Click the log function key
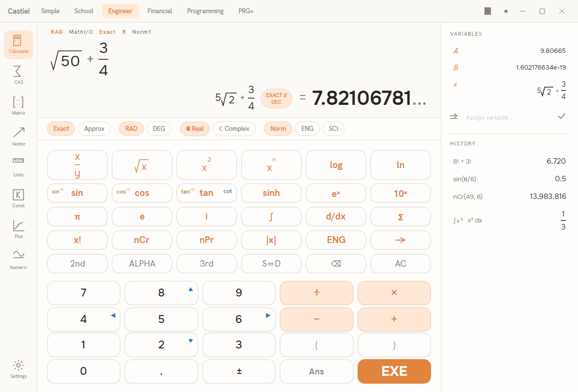 tap(336, 165)
